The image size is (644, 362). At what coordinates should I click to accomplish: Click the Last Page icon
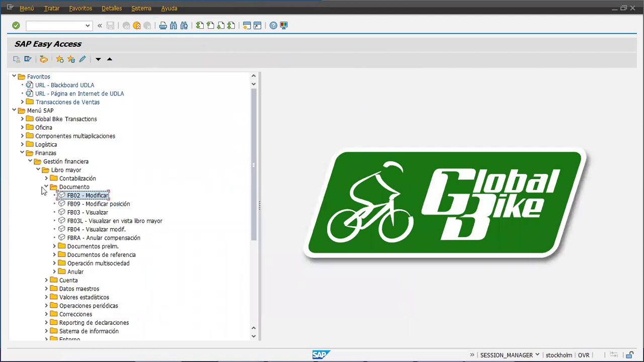click(x=231, y=26)
